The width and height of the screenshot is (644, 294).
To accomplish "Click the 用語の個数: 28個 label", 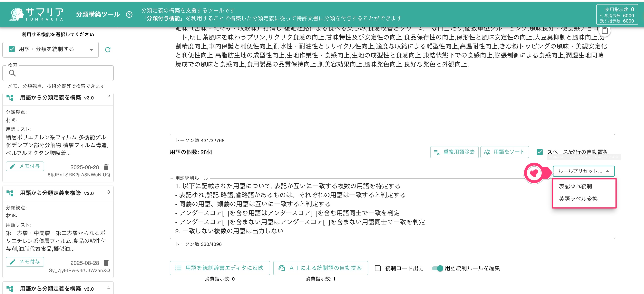I will tap(191, 152).
